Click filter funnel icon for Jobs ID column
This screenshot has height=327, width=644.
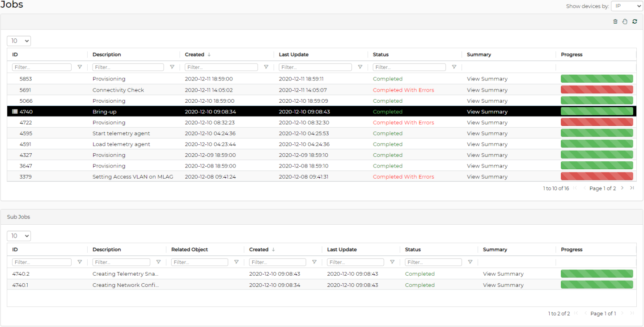pyautogui.click(x=80, y=67)
